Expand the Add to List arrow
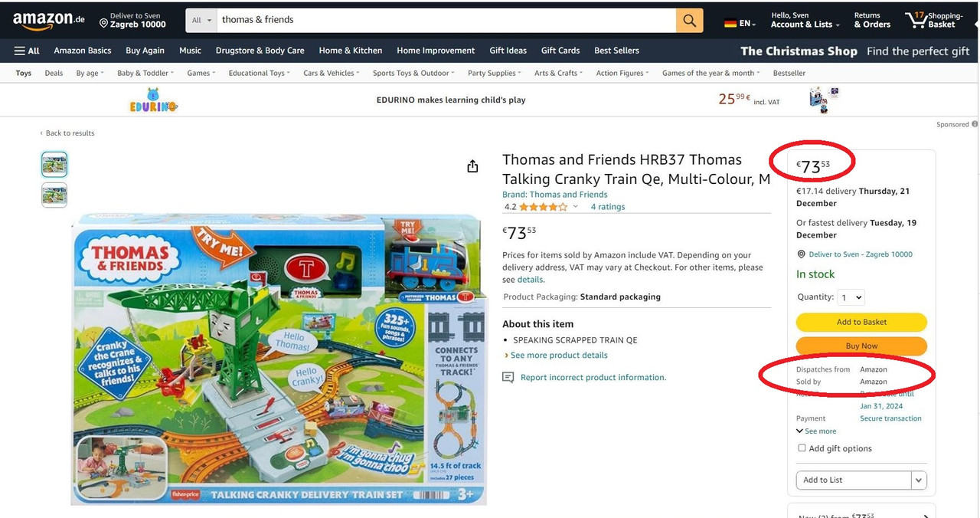980x518 pixels. 919,480
